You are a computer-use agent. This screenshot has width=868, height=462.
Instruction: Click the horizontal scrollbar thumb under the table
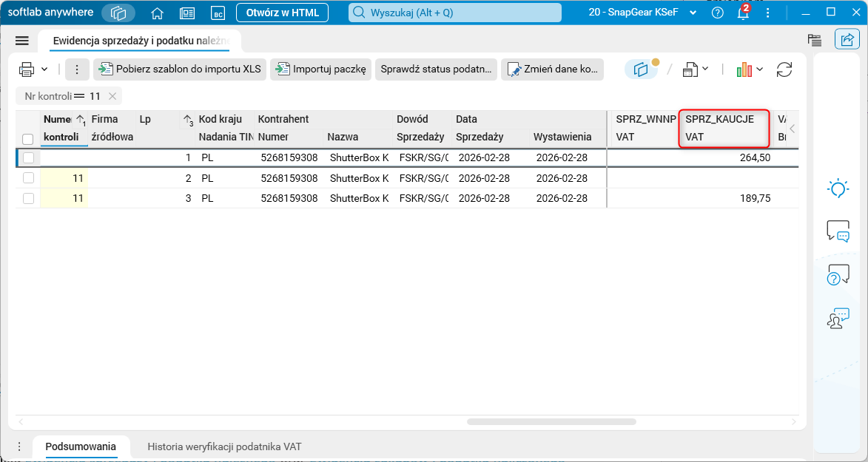pyautogui.click(x=551, y=421)
